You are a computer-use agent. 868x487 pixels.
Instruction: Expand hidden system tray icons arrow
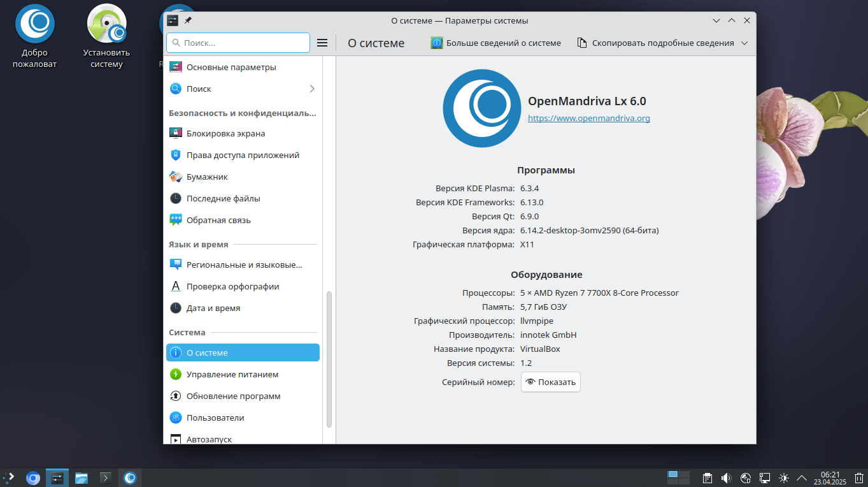(x=802, y=478)
